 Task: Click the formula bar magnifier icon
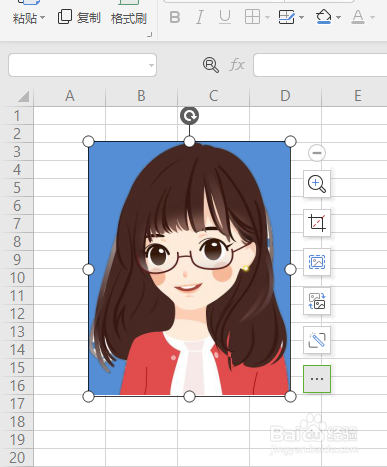tap(211, 65)
